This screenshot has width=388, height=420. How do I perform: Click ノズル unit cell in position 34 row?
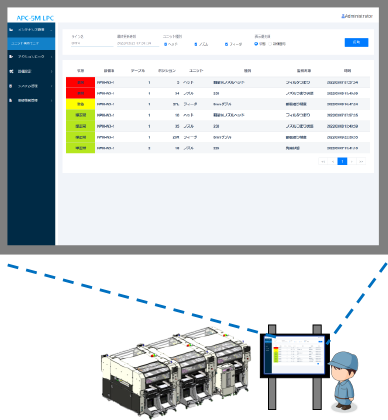click(x=188, y=93)
